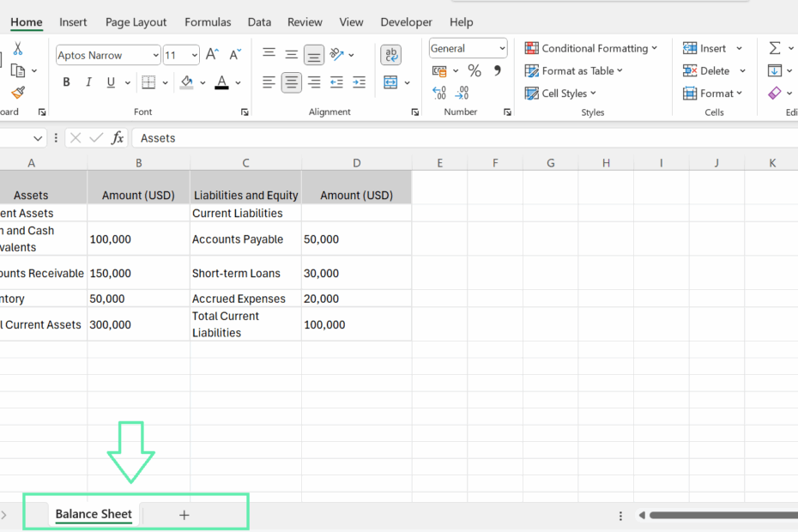The height and width of the screenshot is (532, 798).
Task: Top align the cell text
Action: [269, 54]
